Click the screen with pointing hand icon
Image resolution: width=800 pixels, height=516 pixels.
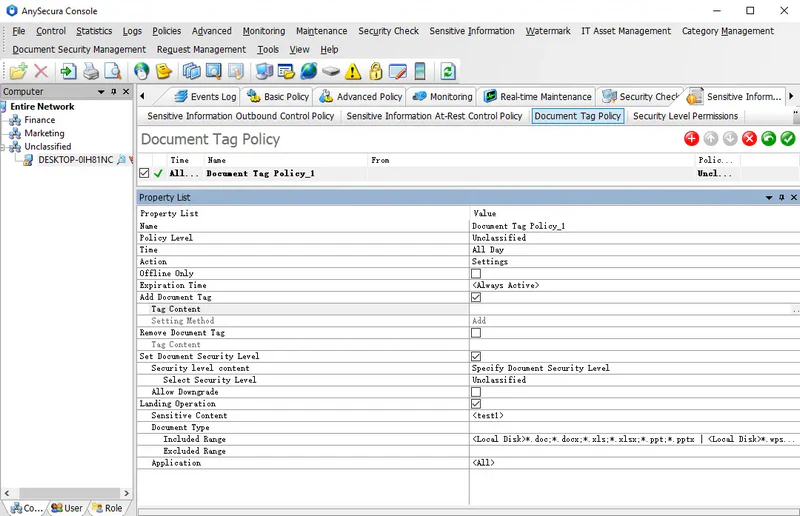click(x=235, y=71)
